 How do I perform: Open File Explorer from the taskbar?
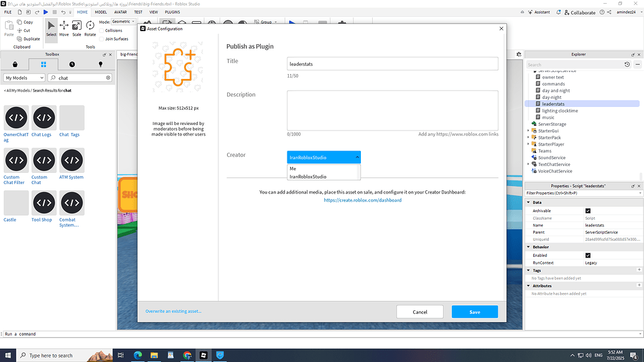pos(154,355)
